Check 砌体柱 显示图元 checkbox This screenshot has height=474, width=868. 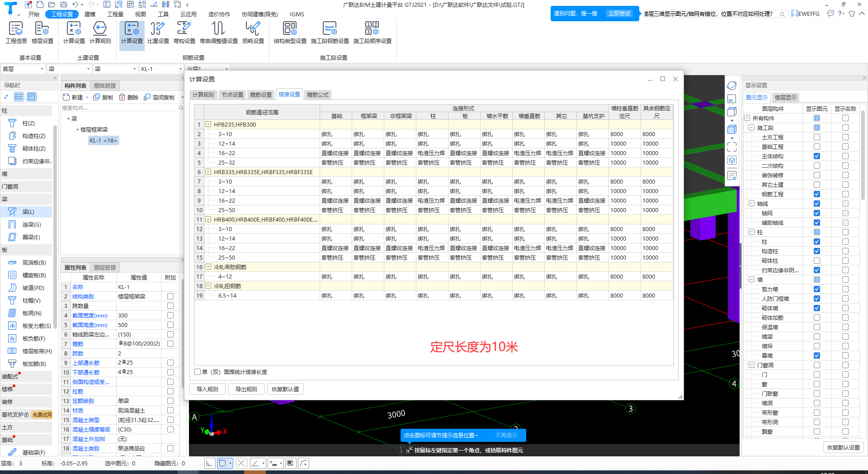click(x=816, y=261)
